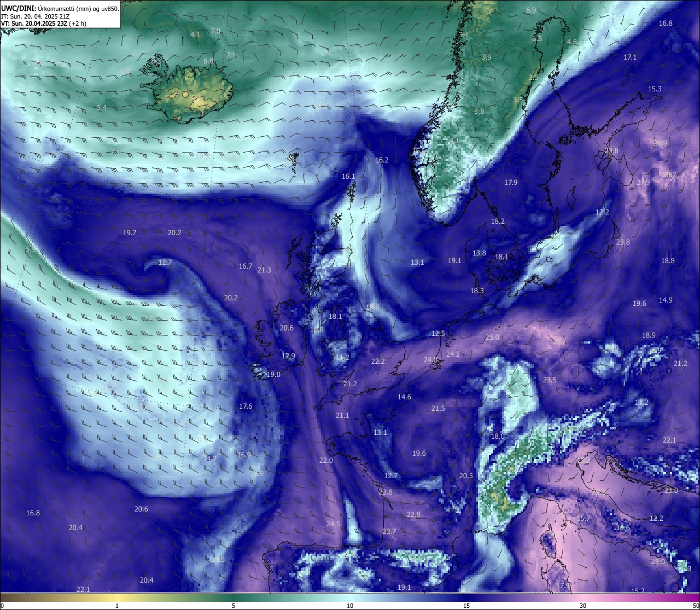Click the 18.9 map value
This screenshot has width=700, height=610.
pyautogui.click(x=649, y=335)
